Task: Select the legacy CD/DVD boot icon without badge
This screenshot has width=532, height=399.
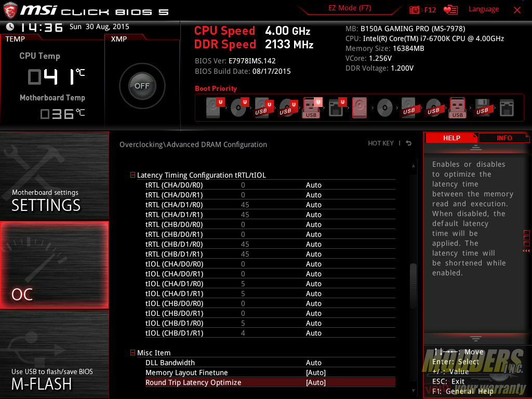Action: click(385, 108)
